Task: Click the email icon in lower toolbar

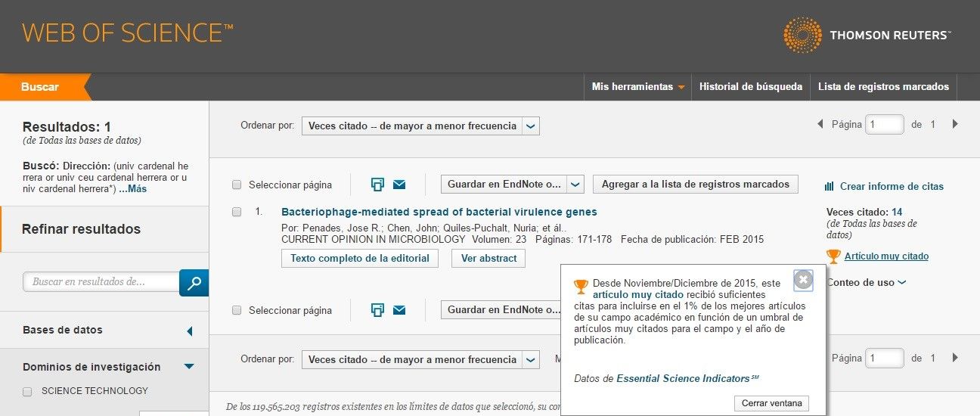Action: tap(399, 310)
